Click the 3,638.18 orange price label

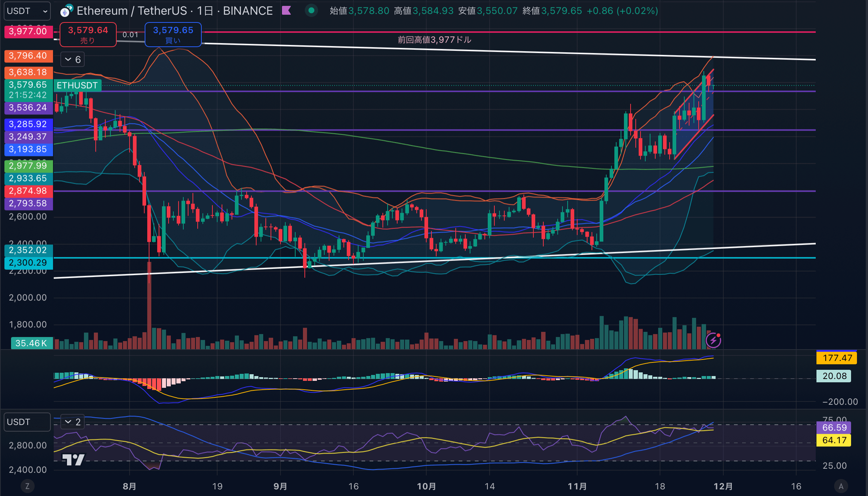[x=28, y=72]
